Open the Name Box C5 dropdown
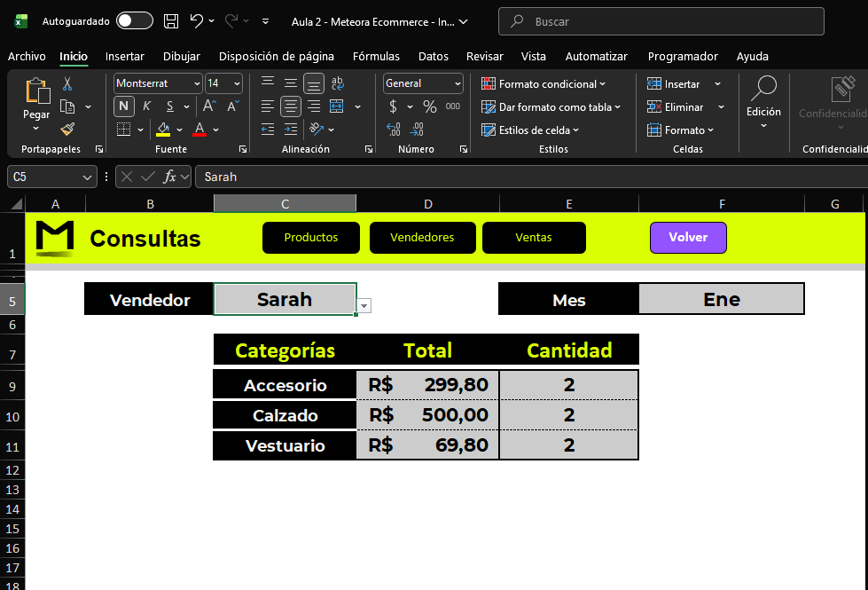Screen dimensions: 868x590 (87, 177)
